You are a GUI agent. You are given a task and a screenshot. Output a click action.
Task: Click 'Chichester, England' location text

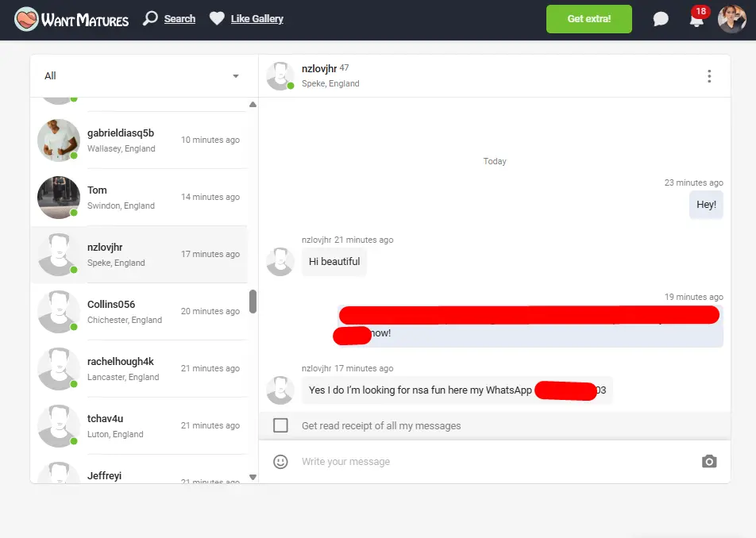tap(125, 320)
